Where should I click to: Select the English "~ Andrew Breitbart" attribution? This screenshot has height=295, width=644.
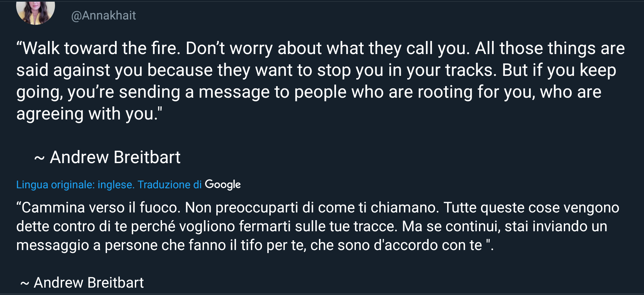[x=107, y=157]
